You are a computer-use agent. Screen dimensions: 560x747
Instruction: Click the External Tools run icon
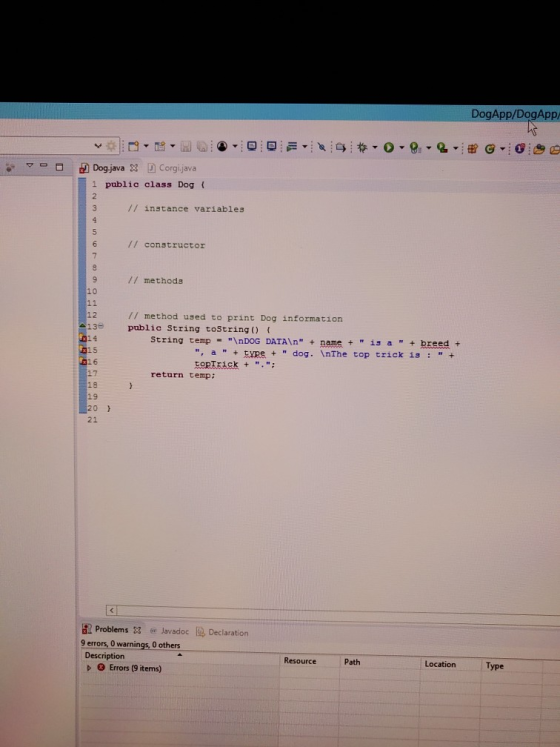(442, 148)
